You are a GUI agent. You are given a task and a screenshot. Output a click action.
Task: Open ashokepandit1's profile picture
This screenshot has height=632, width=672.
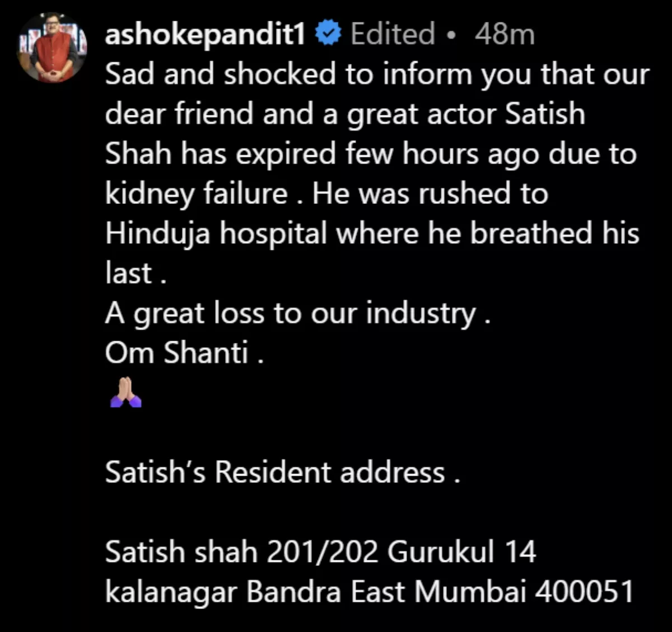point(53,48)
